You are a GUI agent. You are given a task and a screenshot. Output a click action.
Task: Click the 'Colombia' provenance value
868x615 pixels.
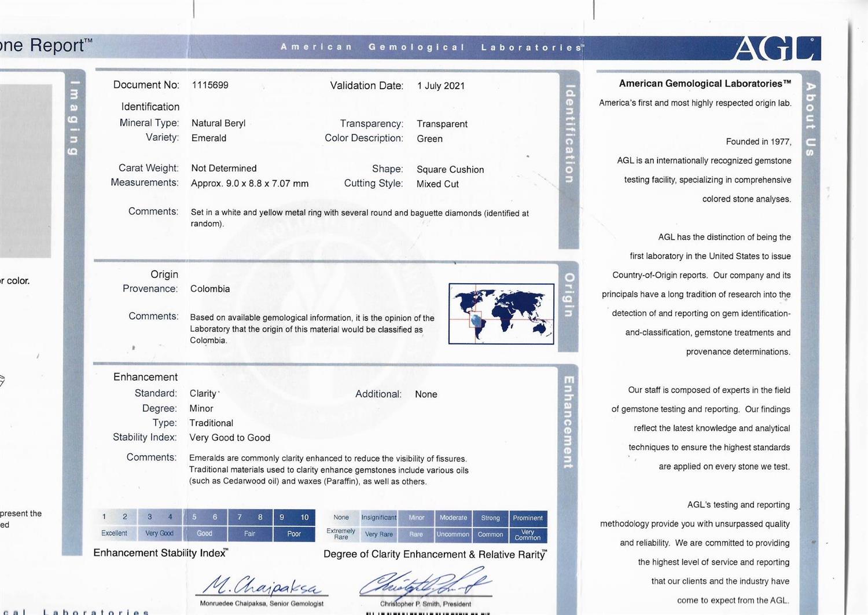(210, 289)
